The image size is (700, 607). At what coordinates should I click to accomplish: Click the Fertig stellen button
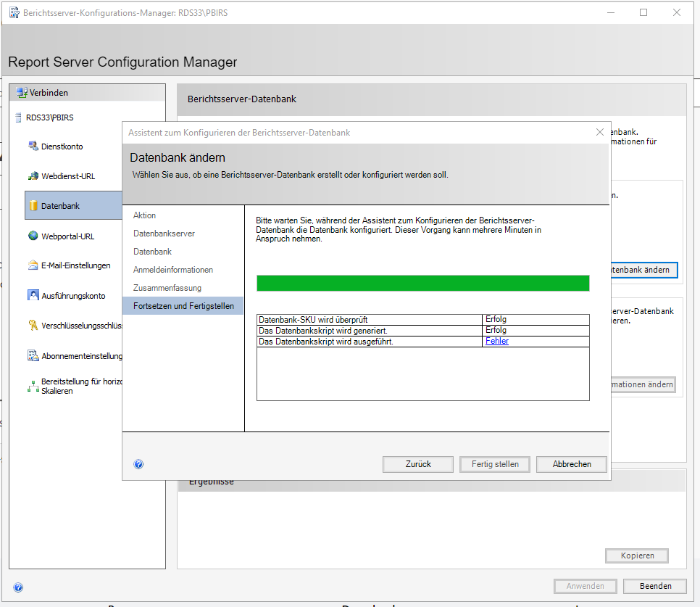(495, 464)
